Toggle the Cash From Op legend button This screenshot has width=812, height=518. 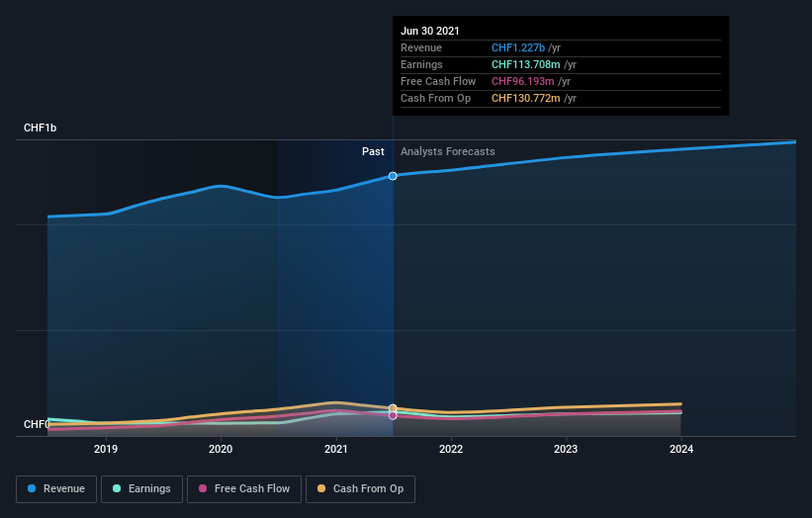360,489
